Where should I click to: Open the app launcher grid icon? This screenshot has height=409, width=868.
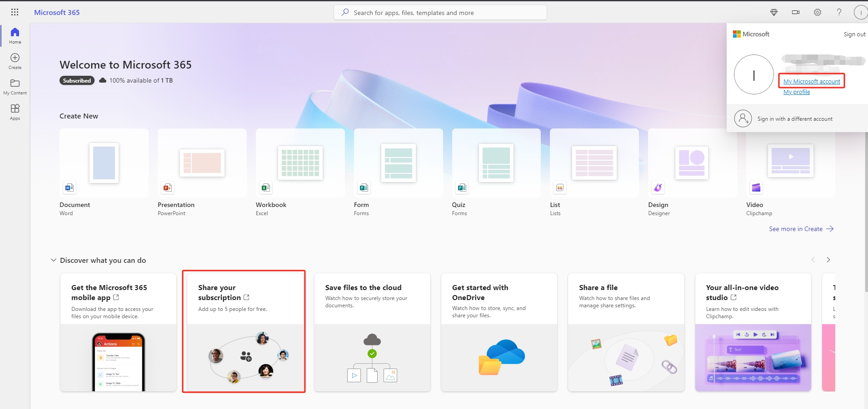tap(15, 12)
